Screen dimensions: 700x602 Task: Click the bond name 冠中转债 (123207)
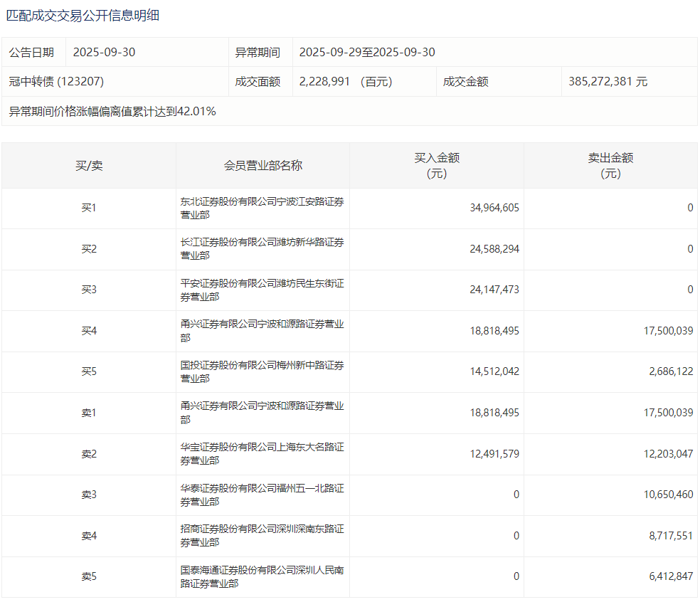tap(56, 81)
